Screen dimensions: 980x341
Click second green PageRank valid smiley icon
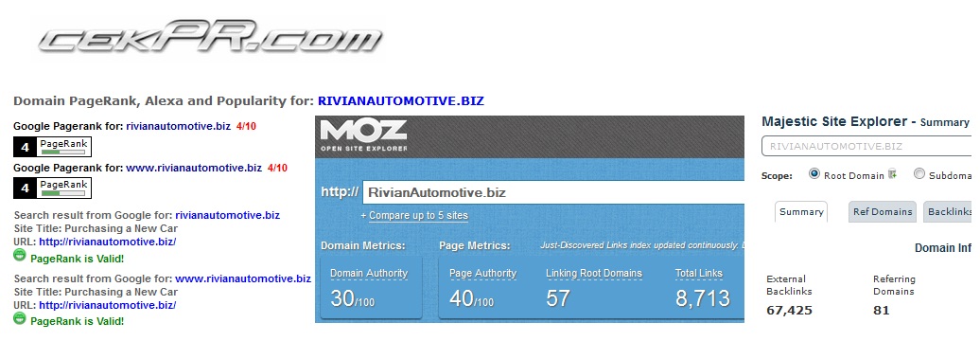point(20,318)
